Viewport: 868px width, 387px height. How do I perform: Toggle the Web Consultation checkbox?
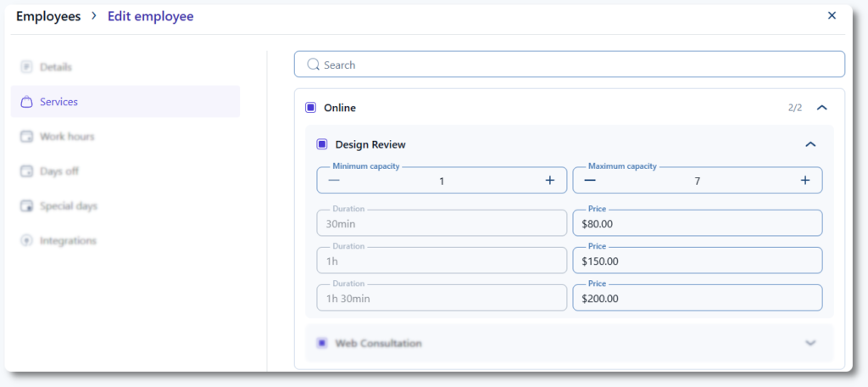pos(322,343)
